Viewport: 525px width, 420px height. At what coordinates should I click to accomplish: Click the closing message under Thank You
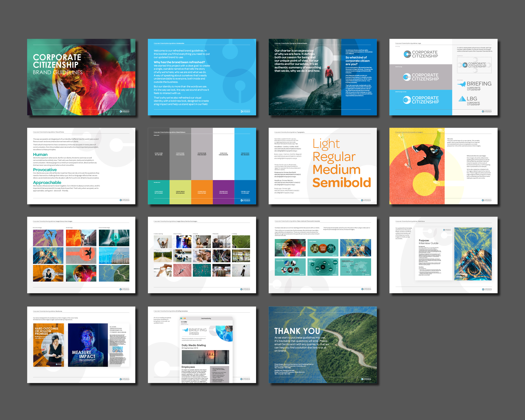(x=302, y=344)
